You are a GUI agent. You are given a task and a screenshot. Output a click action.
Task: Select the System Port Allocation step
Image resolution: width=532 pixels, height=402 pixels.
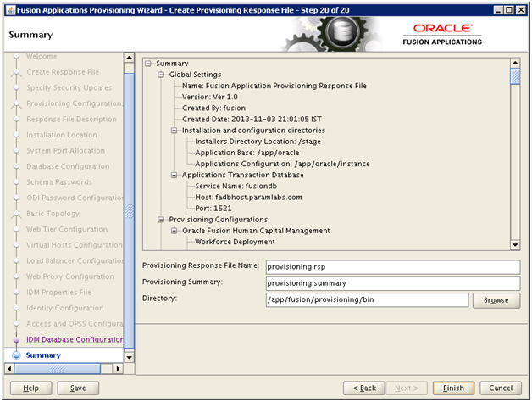[x=66, y=150]
